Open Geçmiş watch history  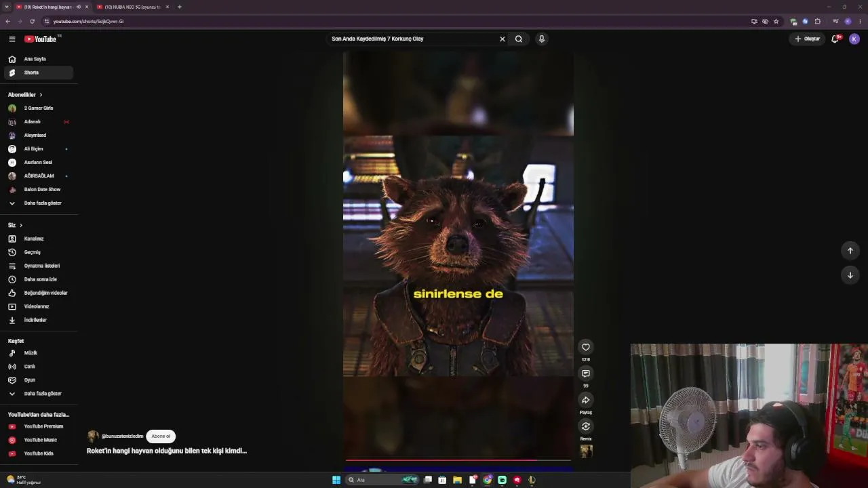[38, 252]
